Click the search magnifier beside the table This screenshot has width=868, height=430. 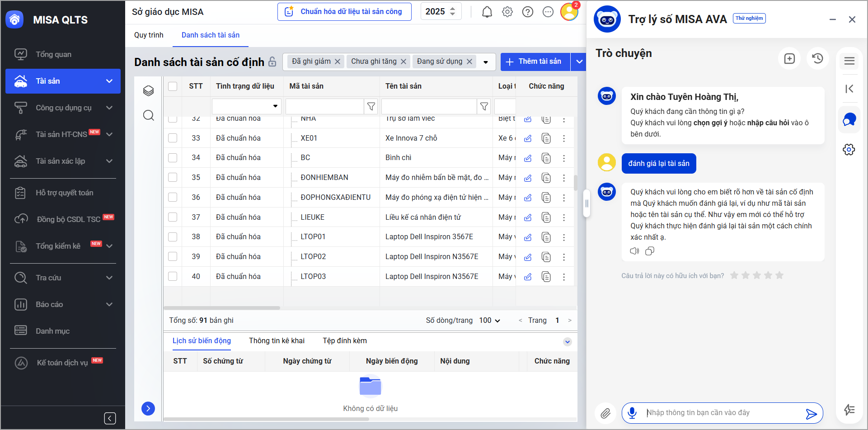click(x=149, y=115)
